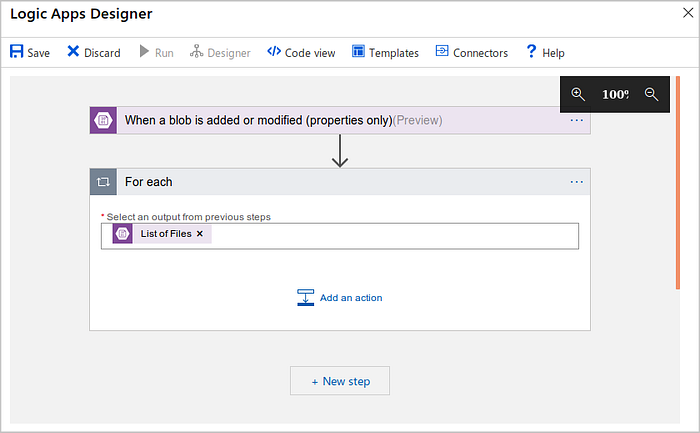The image size is (700, 433).
Task: Click the 100% zoom level display
Action: [x=615, y=95]
